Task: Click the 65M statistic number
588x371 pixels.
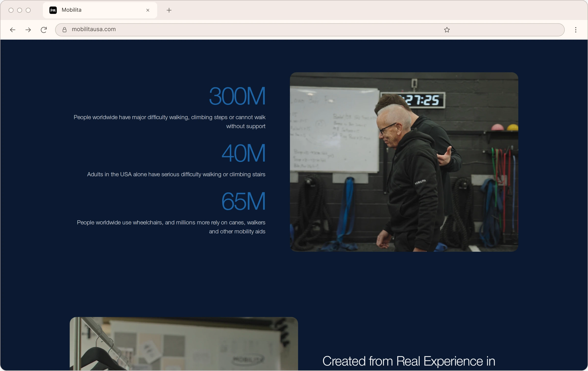Action: 243,201
